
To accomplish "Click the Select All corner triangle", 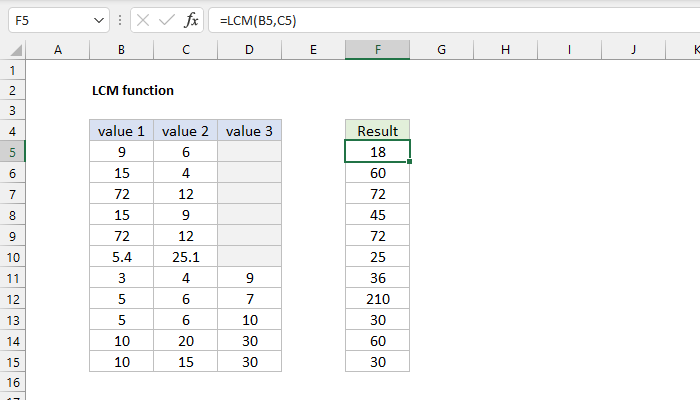I will click(17, 50).
